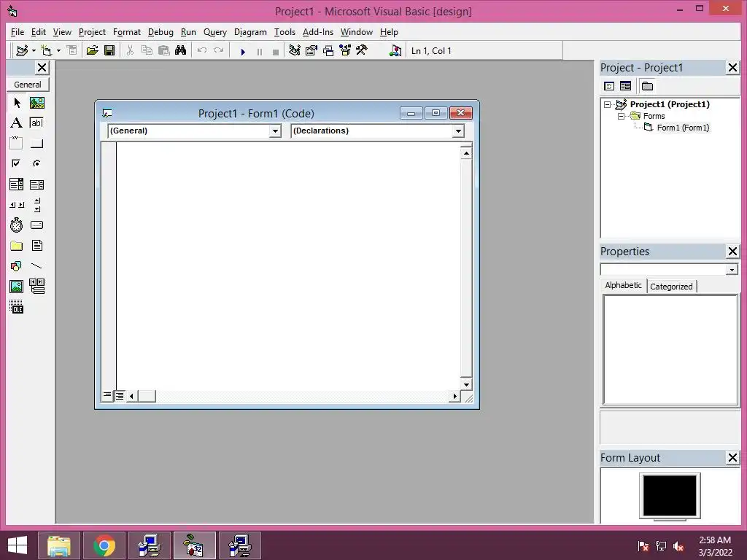The image size is (747, 560).
Task: Open the (General) object dropdown
Action: click(275, 131)
